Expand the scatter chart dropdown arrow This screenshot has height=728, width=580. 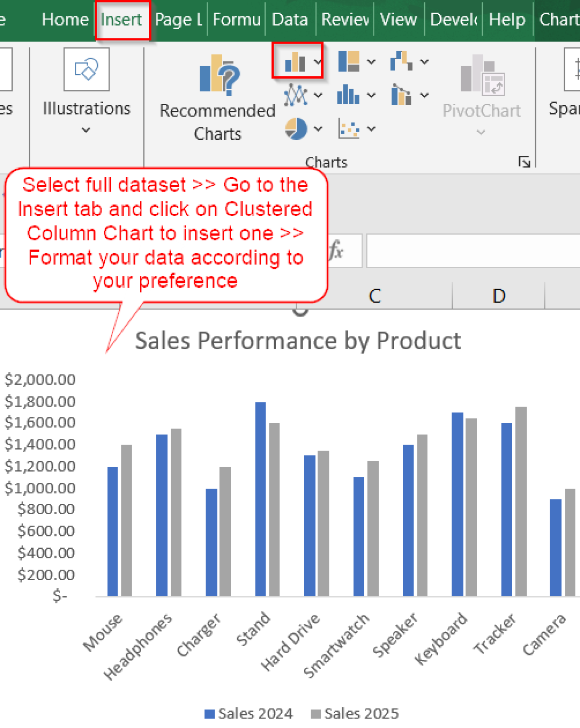point(370,128)
